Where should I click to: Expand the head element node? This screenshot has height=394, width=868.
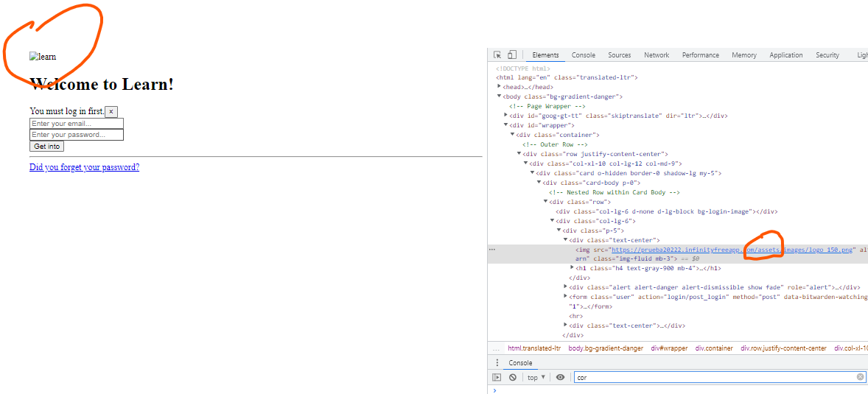(x=500, y=87)
